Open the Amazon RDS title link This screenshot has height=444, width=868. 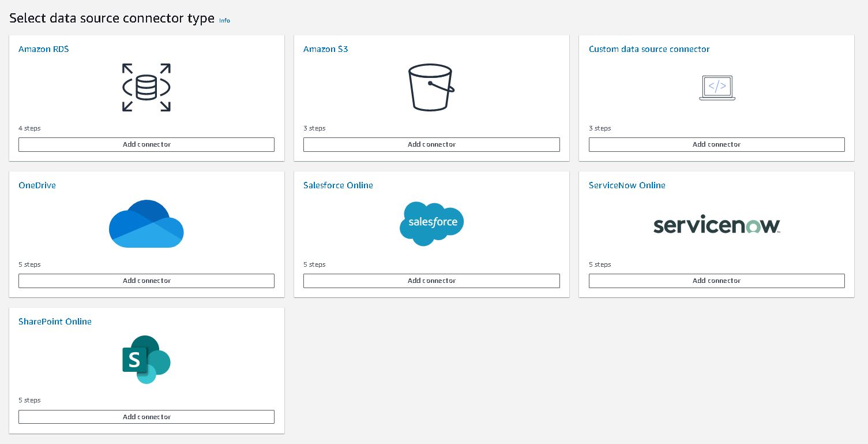44,49
